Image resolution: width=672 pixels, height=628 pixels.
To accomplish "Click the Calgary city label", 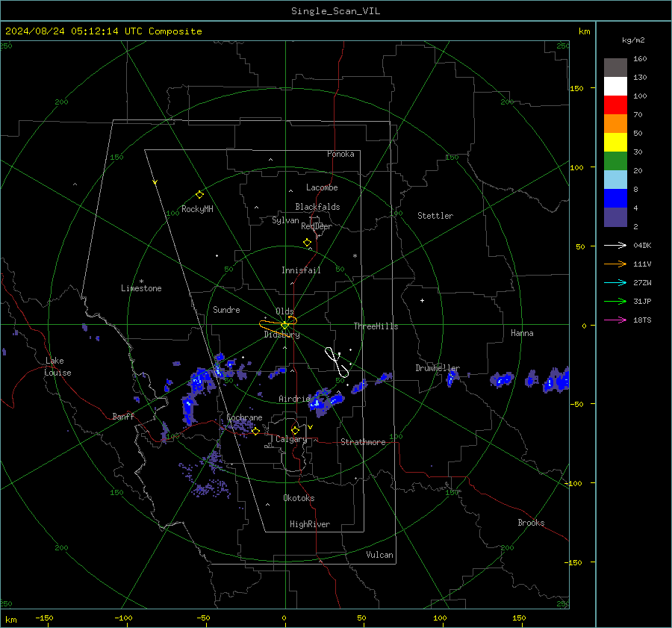I will [x=291, y=439].
